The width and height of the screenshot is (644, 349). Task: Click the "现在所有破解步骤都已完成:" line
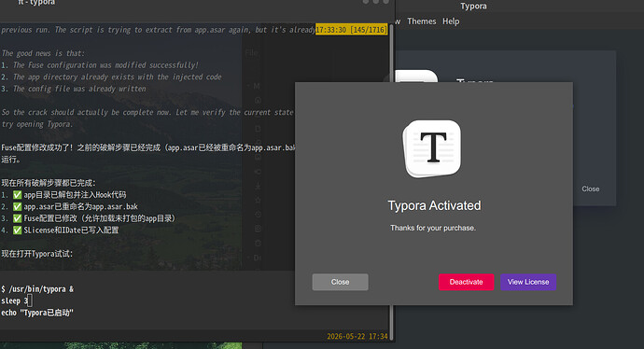(x=49, y=183)
